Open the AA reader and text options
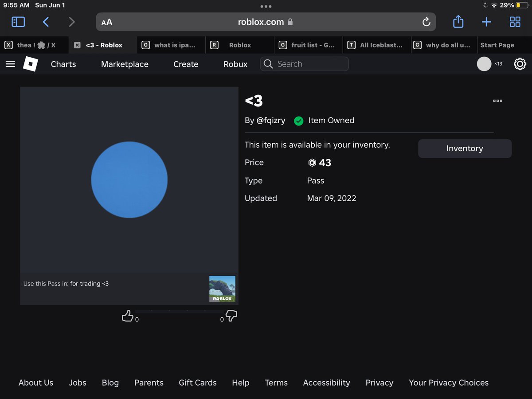 click(107, 22)
